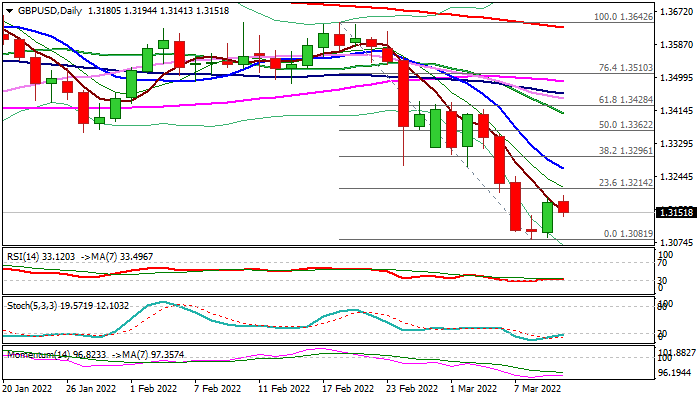Click price axis value 1.36720

click(677, 12)
